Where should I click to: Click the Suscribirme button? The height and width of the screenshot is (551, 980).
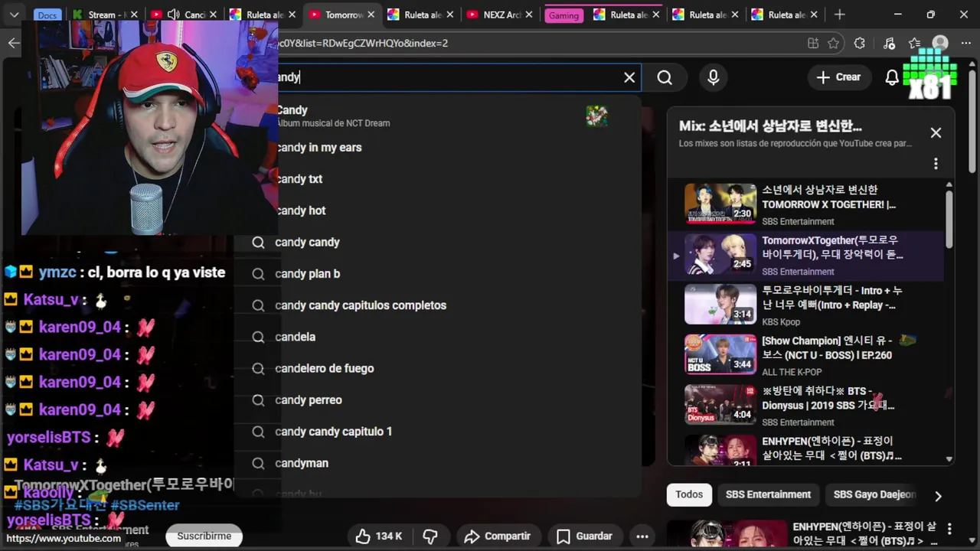click(x=204, y=536)
